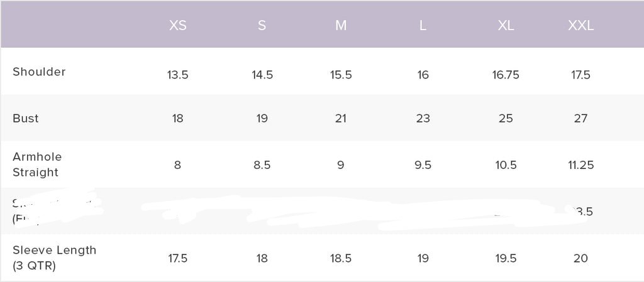This screenshot has height=282, width=644.
Task: Click the M size column header
Action: (x=340, y=26)
